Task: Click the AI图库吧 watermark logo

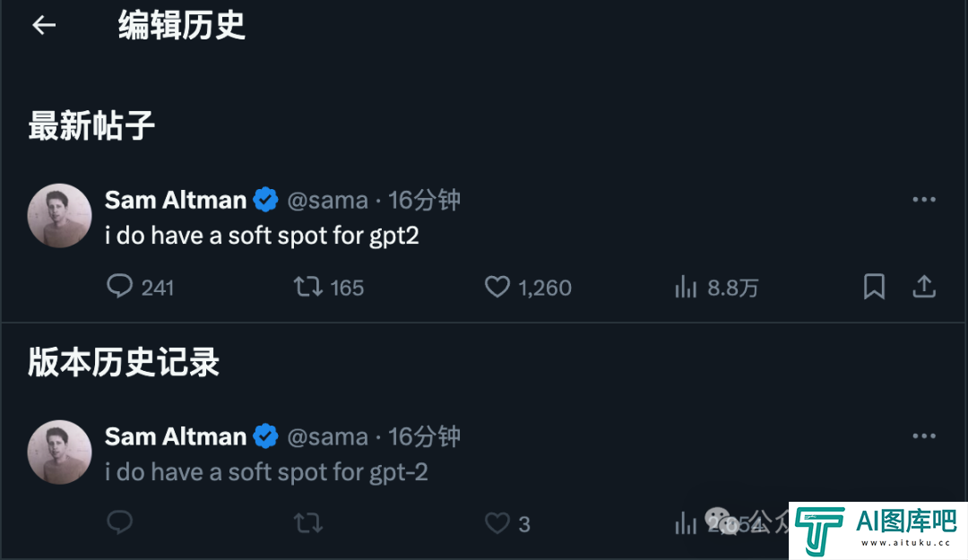Action: [x=877, y=530]
